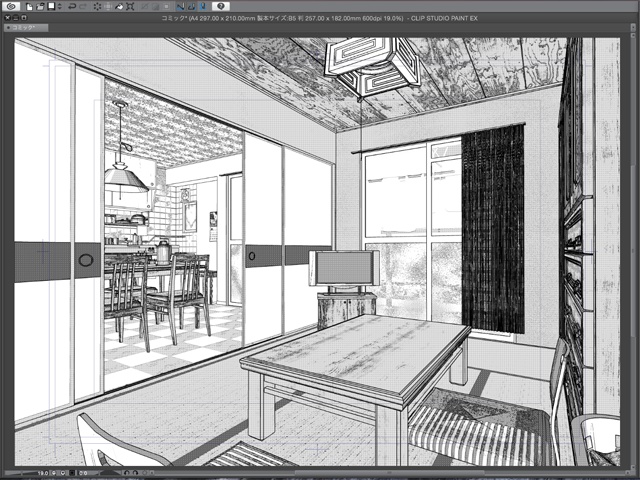The image size is (640, 480).
Task: Toggle snap to special ruler
Action: point(191,7)
